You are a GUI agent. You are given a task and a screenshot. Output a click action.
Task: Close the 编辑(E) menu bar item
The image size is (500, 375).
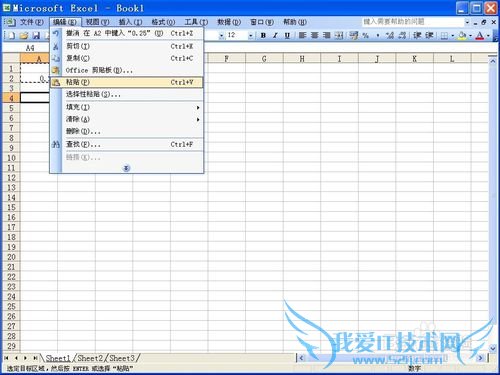[65, 22]
